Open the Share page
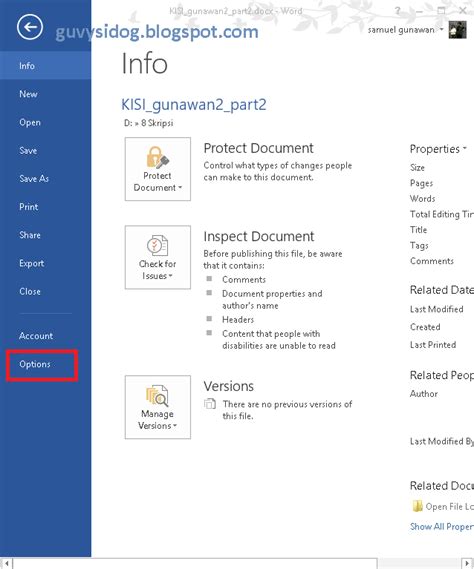Screen dimensions: 474x569 pos(45,235)
